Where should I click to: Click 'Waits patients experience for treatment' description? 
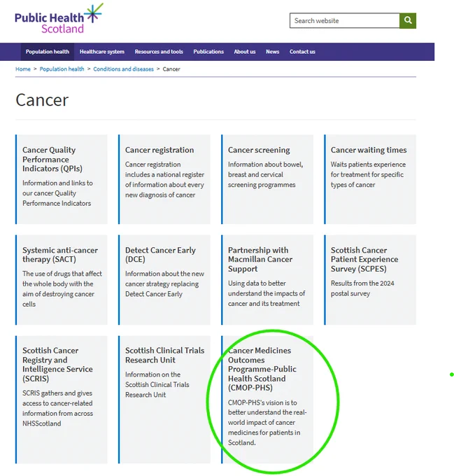pyautogui.click(x=368, y=174)
